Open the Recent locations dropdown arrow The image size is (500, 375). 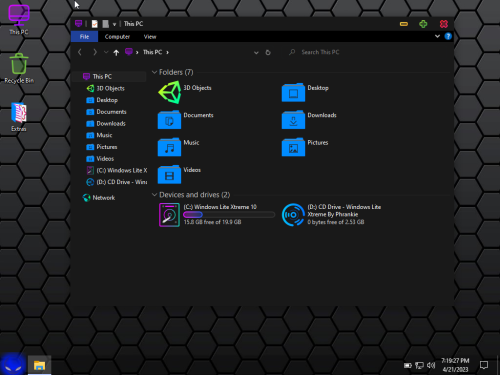click(106, 52)
